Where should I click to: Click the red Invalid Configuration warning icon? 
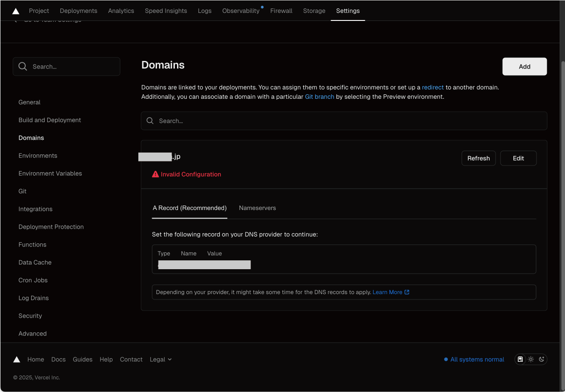pos(155,174)
